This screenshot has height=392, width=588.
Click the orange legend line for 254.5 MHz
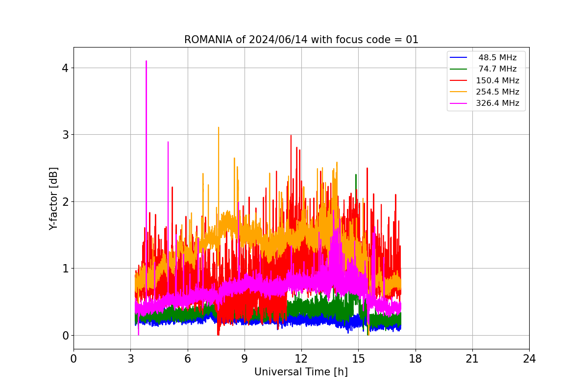tap(459, 92)
